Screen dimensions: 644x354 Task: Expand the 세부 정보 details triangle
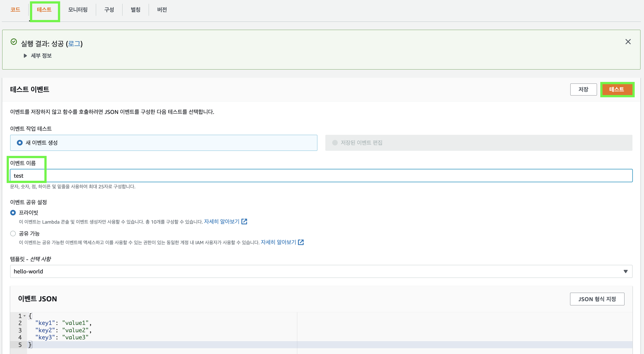pyautogui.click(x=25, y=56)
